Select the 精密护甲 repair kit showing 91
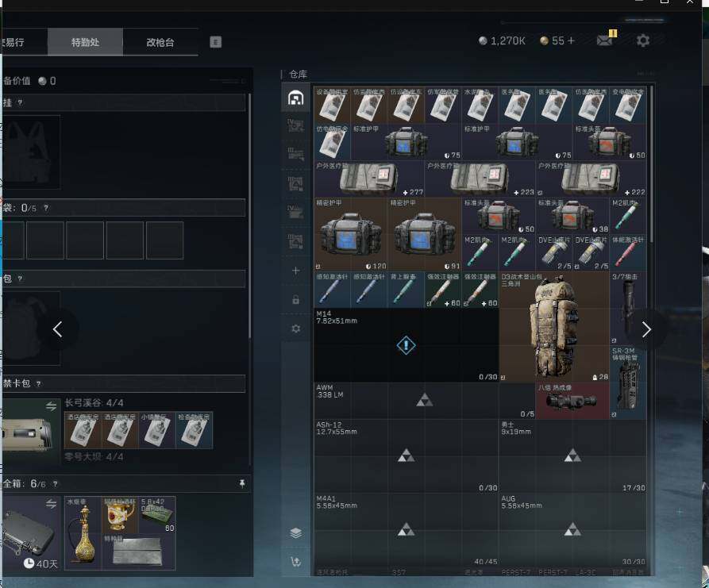This screenshot has height=588, width=709. click(425, 234)
